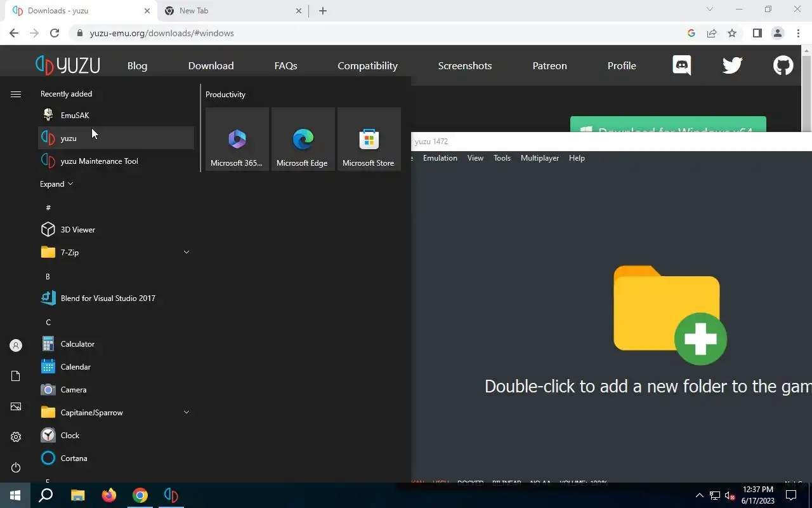Open Pictures icon in Start sidebar
The height and width of the screenshot is (508, 812).
click(16, 406)
